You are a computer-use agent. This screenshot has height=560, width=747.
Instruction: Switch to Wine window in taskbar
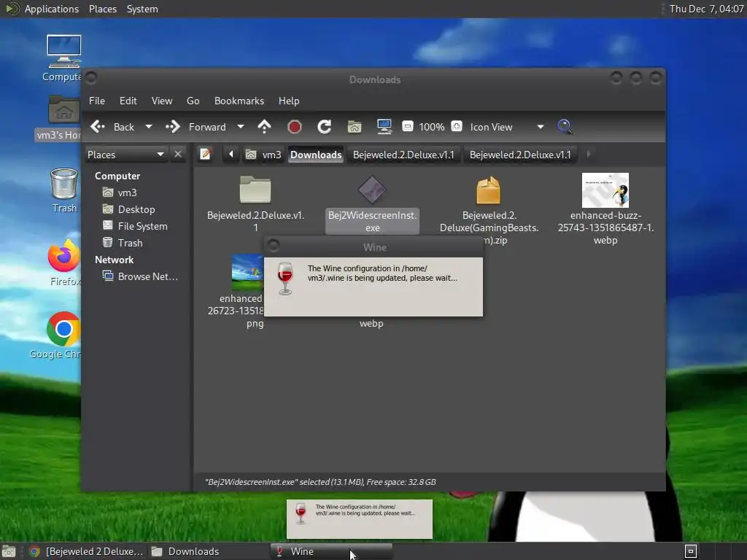pyautogui.click(x=331, y=551)
